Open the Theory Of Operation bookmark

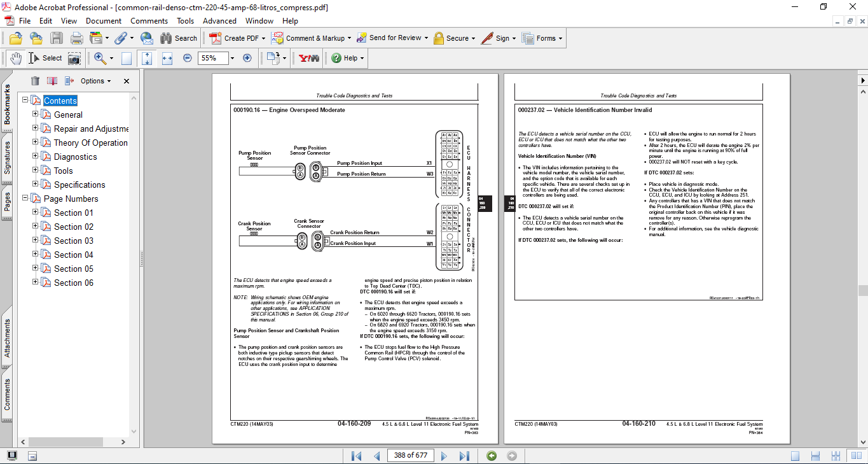[90, 143]
